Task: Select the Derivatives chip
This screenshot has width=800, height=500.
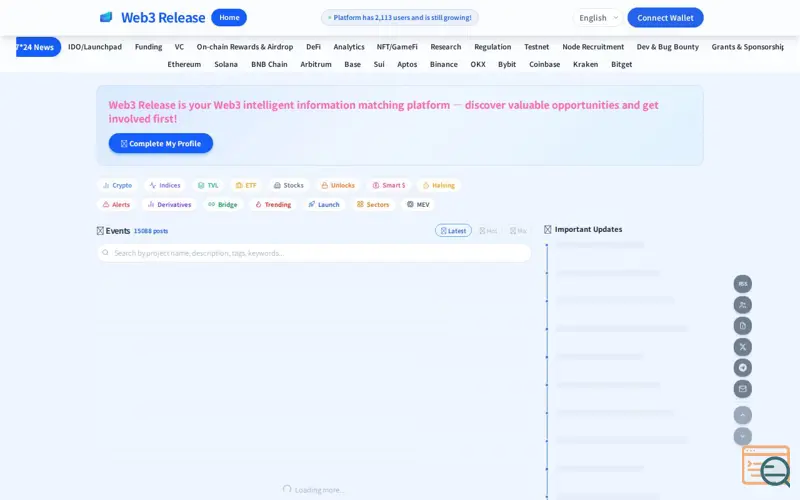Action: 169,205
